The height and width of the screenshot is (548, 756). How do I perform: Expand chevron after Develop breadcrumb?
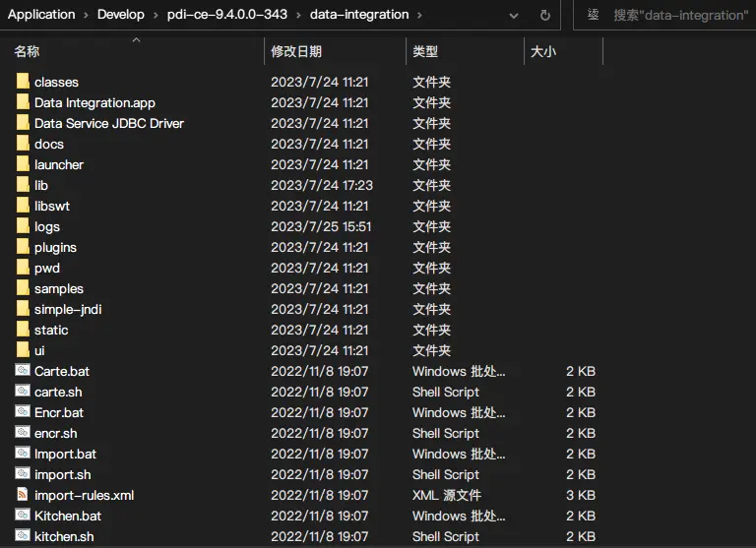(x=156, y=16)
